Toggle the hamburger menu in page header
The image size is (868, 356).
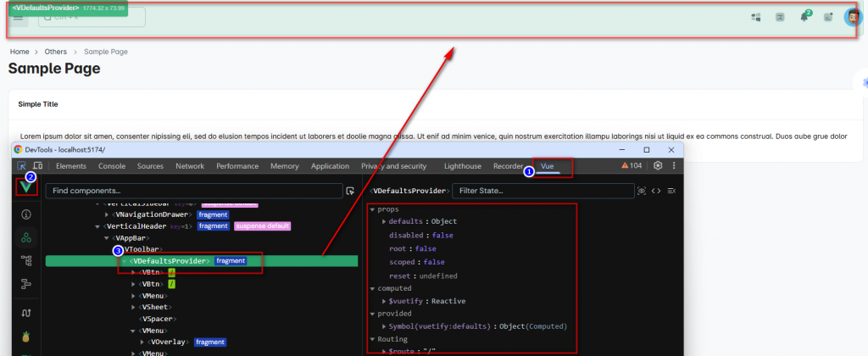tap(19, 17)
